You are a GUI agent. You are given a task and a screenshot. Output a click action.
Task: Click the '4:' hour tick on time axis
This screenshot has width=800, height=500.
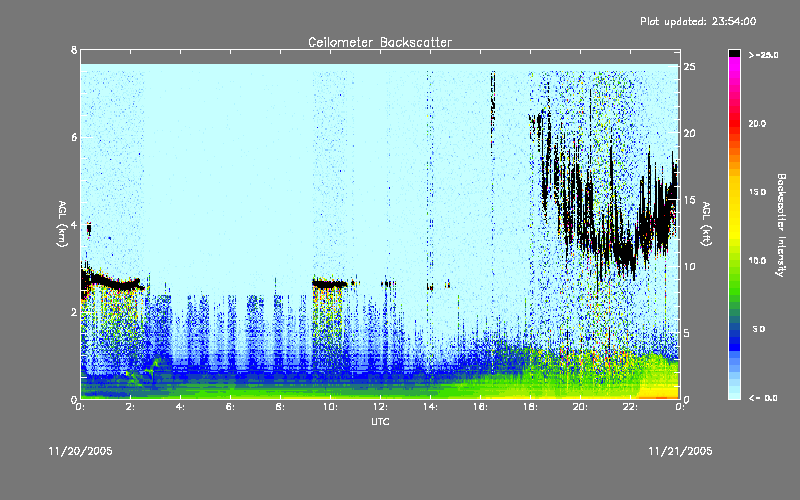[181, 407]
